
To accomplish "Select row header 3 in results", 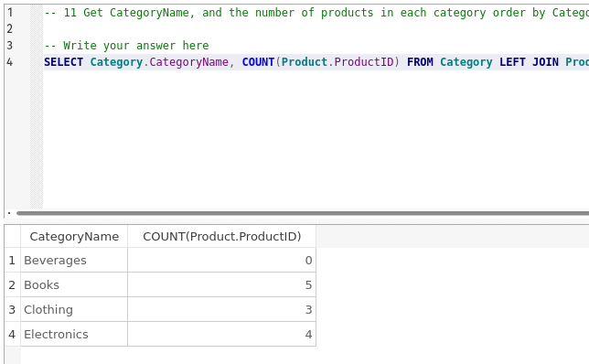I will [x=13, y=309].
